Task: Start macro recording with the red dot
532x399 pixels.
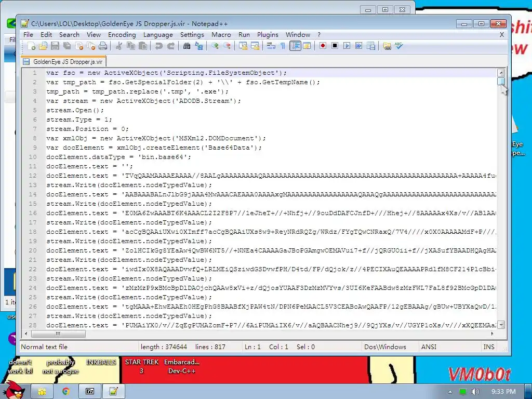Action: click(x=323, y=46)
